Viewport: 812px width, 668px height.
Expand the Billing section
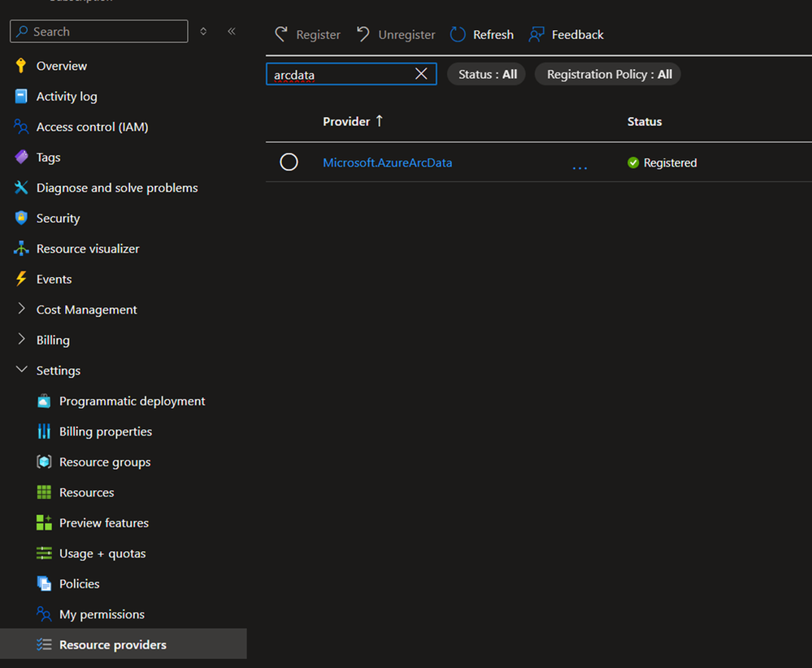point(21,339)
